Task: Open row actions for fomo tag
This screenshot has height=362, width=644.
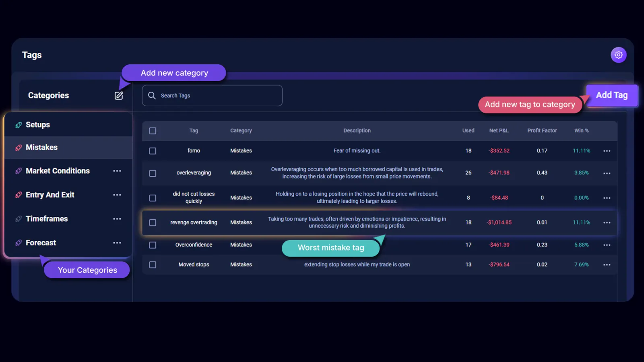Action: pos(607,151)
